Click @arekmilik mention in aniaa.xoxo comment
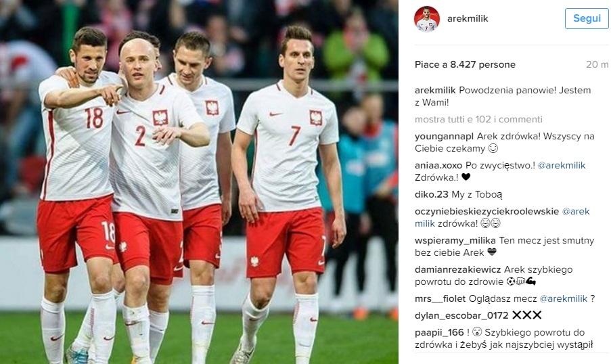Image resolution: width=611 pixels, height=364 pixels. pos(562,165)
